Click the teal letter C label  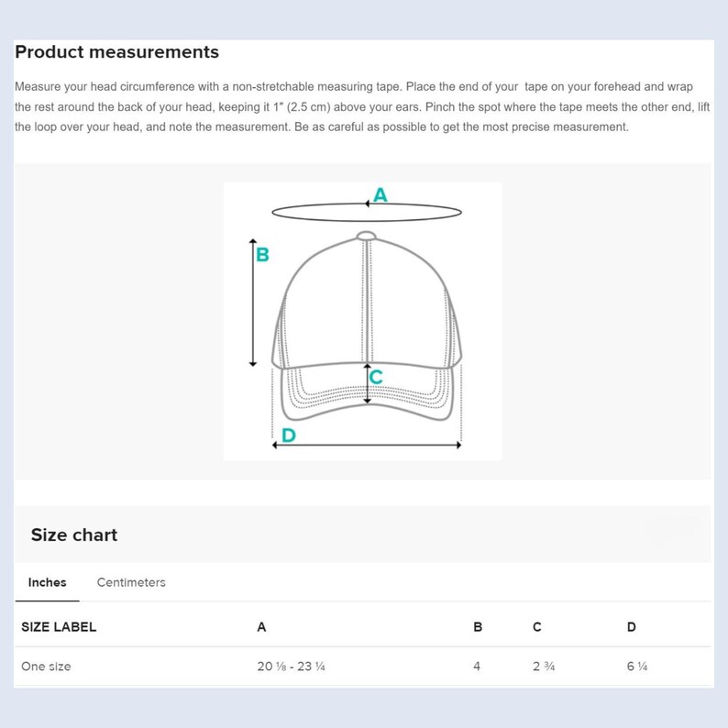point(376,377)
